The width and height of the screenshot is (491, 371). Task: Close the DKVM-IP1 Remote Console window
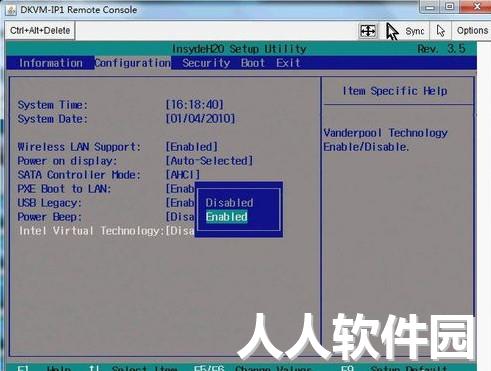click(x=477, y=7)
